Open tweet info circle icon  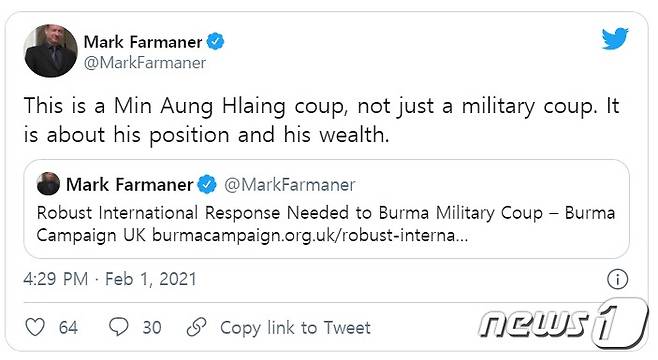617,279
